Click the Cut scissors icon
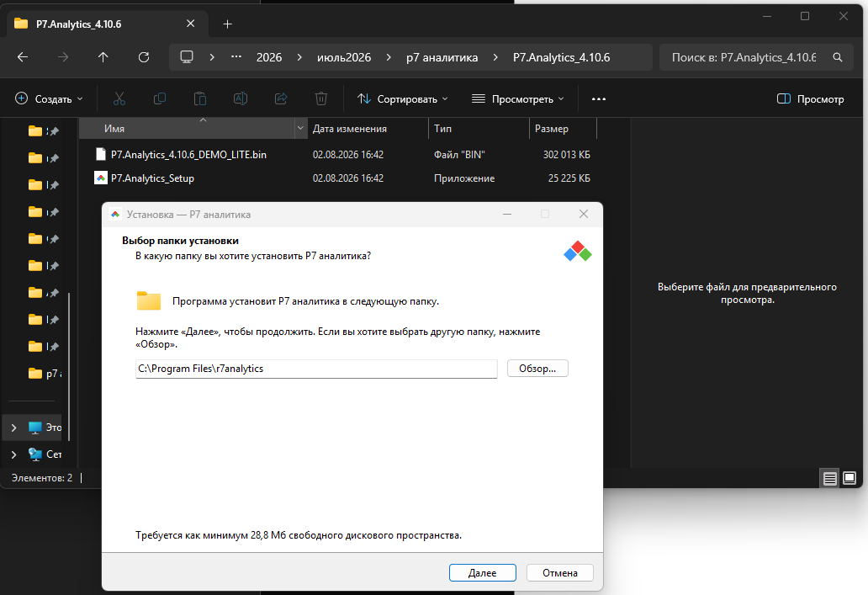Image resolution: width=868 pixels, height=595 pixels. point(119,98)
